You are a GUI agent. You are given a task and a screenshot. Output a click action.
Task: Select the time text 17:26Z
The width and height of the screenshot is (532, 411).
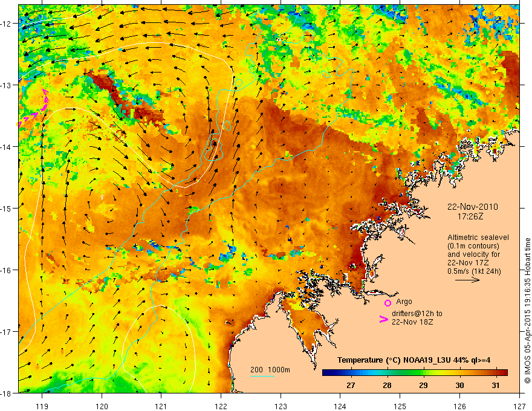pyautogui.click(x=470, y=216)
